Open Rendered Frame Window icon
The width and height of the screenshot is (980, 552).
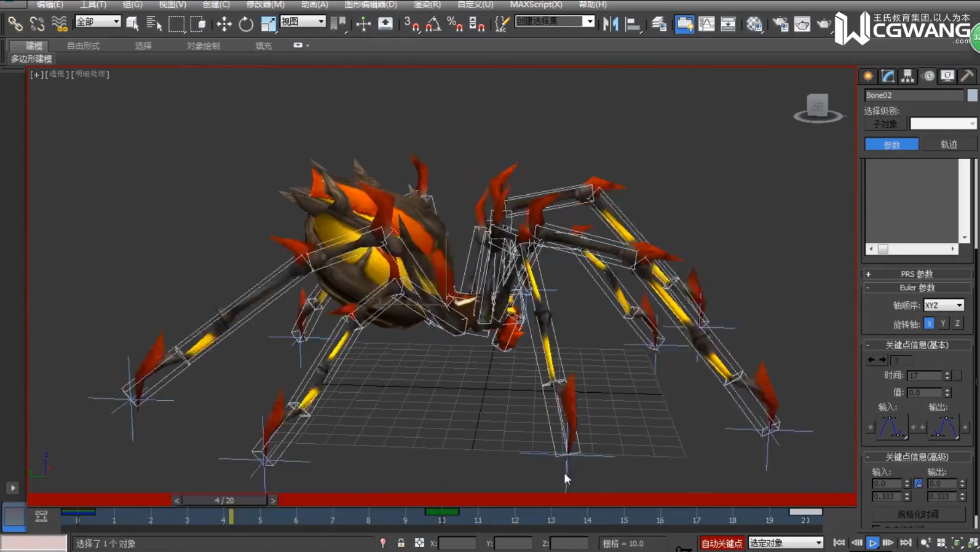pos(802,24)
